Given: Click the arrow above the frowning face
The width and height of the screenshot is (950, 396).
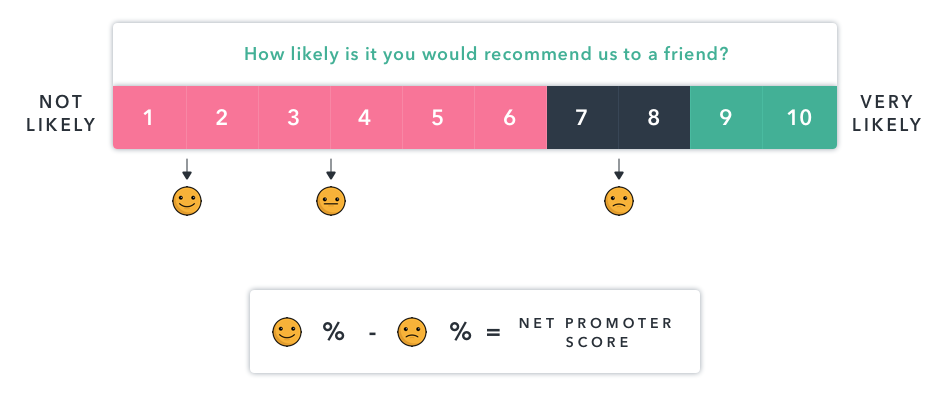Looking at the screenshot, I should (619, 169).
